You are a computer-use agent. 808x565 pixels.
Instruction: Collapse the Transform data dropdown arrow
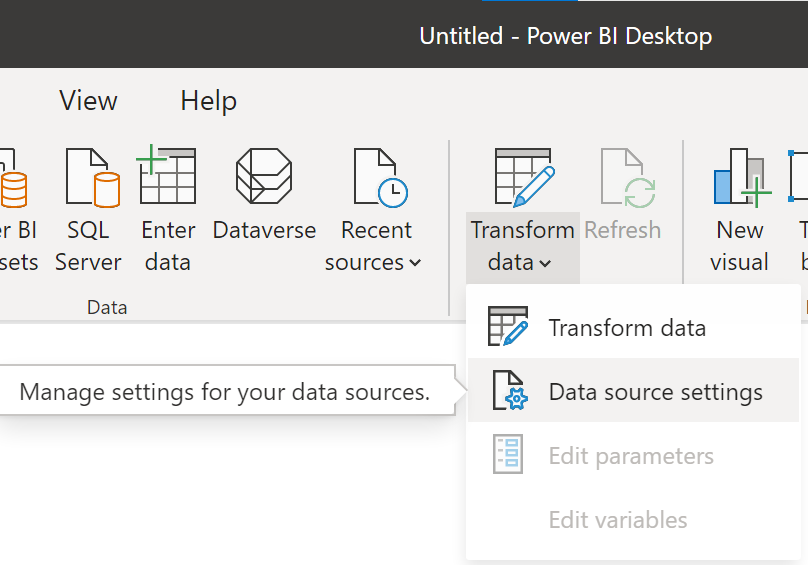(x=545, y=263)
